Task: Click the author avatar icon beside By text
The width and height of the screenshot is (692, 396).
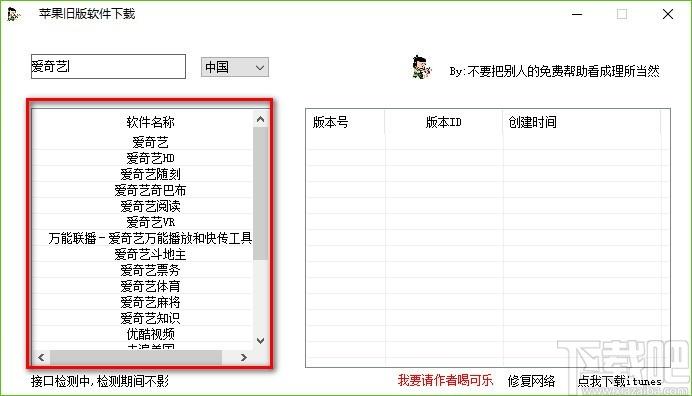Action: [x=421, y=68]
